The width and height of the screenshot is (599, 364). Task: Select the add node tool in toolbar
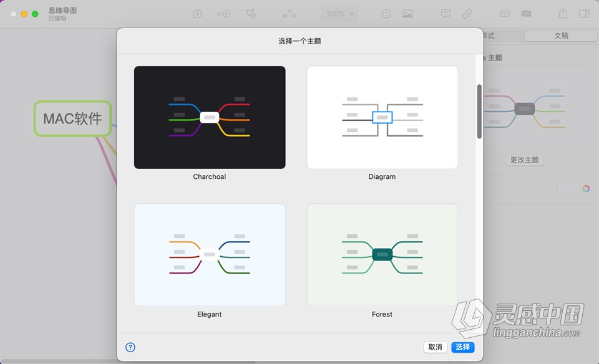pos(197,13)
